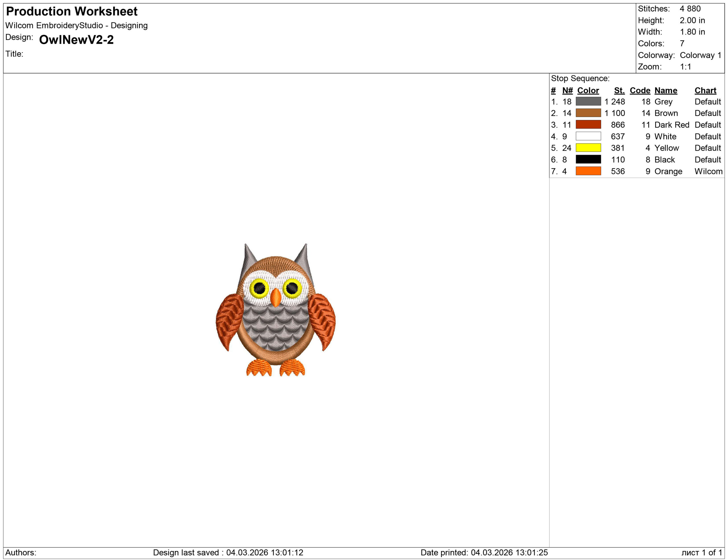This screenshot has height=560, width=728.
Task: Click the Stop Sequence heading
Action: point(580,79)
